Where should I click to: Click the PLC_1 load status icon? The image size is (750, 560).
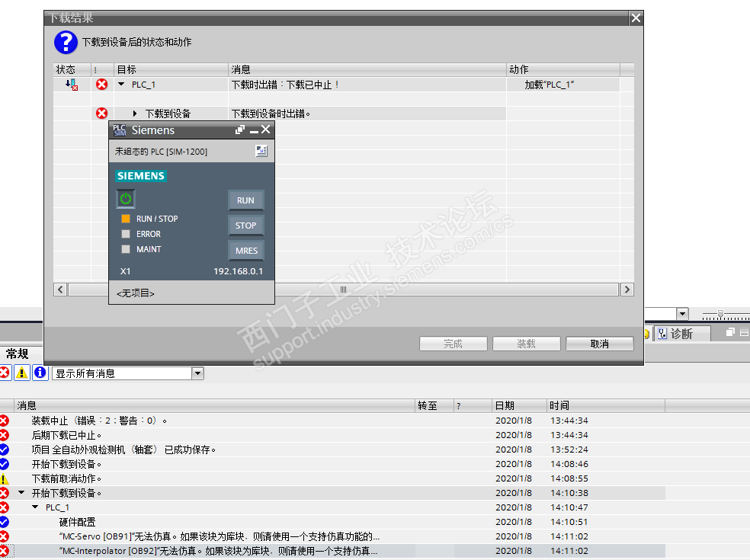click(x=72, y=85)
